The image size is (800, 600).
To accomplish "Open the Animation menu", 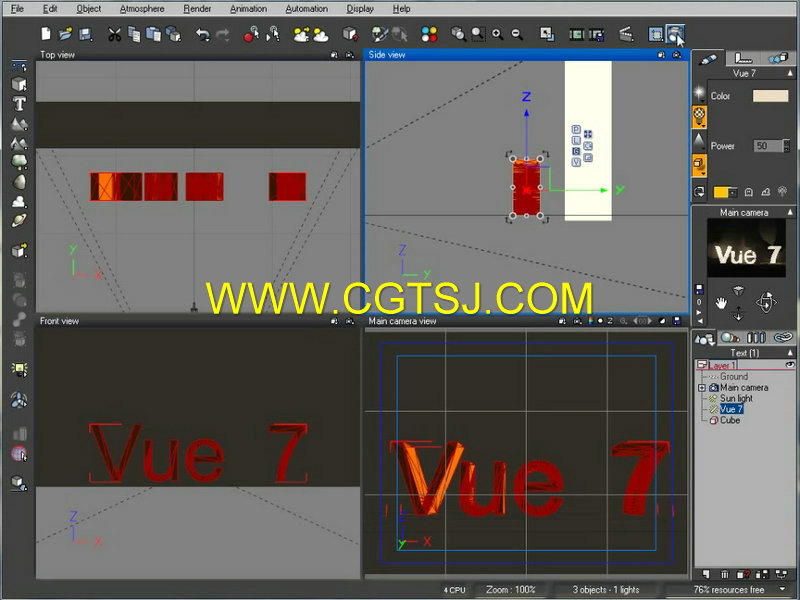I will click(x=248, y=9).
